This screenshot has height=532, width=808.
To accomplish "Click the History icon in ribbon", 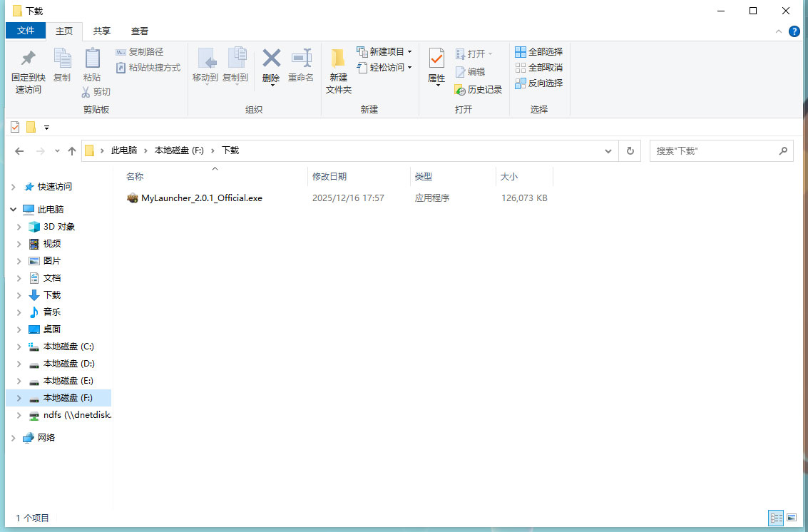I will (461, 90).
